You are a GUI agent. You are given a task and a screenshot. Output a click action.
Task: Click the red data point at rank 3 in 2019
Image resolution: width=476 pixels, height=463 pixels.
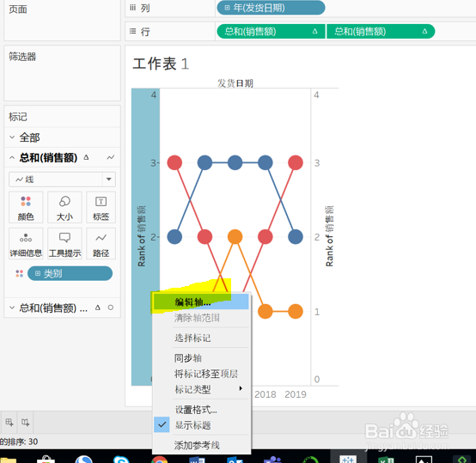tap(296, 162)
